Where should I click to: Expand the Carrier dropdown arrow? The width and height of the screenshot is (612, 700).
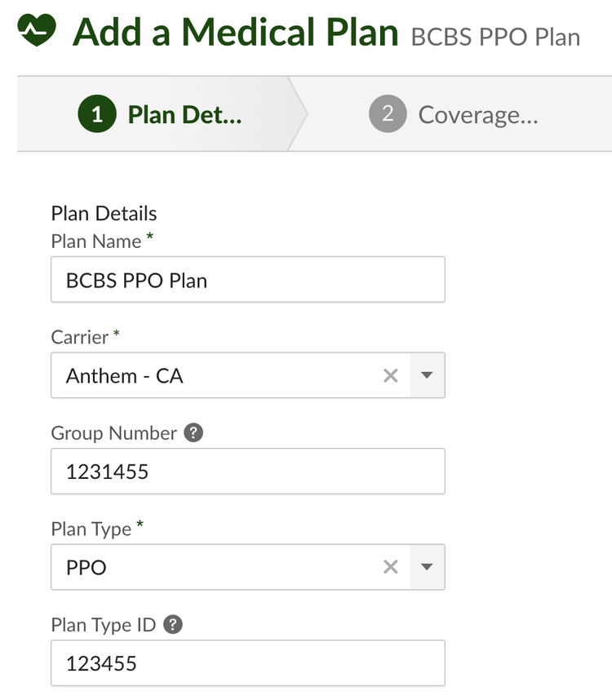pos(428,375)
